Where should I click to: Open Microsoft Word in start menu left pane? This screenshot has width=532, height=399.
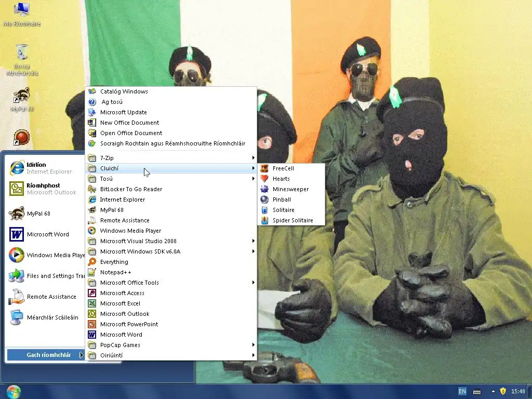pyautogui.click(x=46, y=234)
